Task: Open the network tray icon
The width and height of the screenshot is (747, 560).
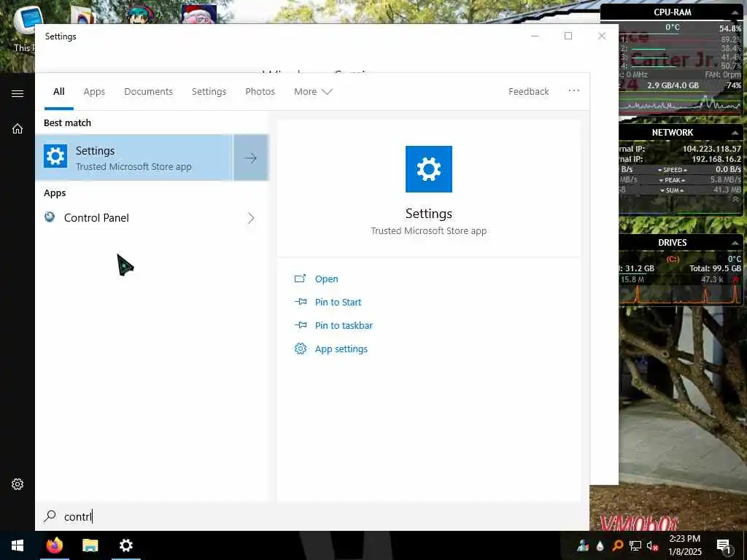Action: click(635, 546)
